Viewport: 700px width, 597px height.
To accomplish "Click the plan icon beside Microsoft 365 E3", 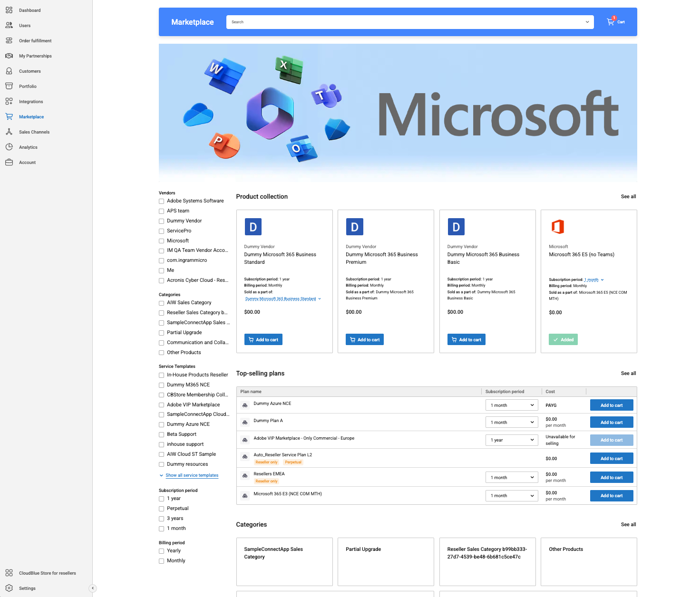I will point(245,495).
